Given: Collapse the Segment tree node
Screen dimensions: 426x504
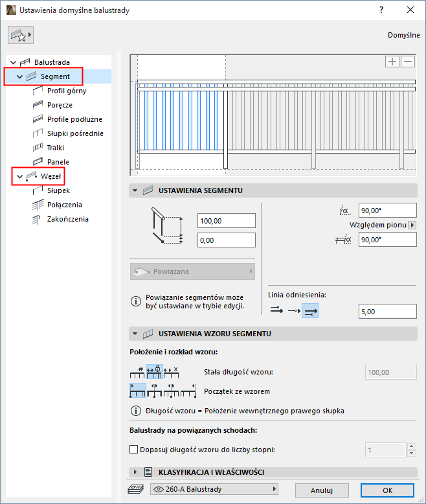Looking at the screenshot, I should click(x=19, y=76).
